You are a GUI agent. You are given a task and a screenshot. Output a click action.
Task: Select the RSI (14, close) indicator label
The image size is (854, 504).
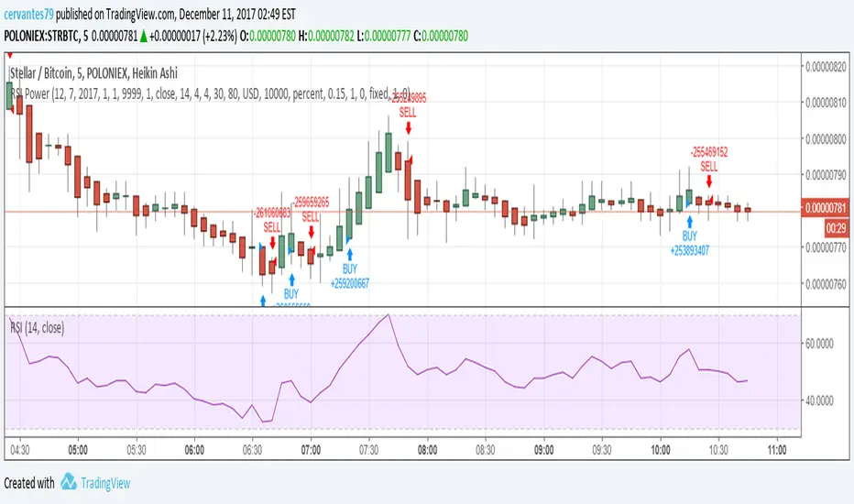[x=37, y=327]
